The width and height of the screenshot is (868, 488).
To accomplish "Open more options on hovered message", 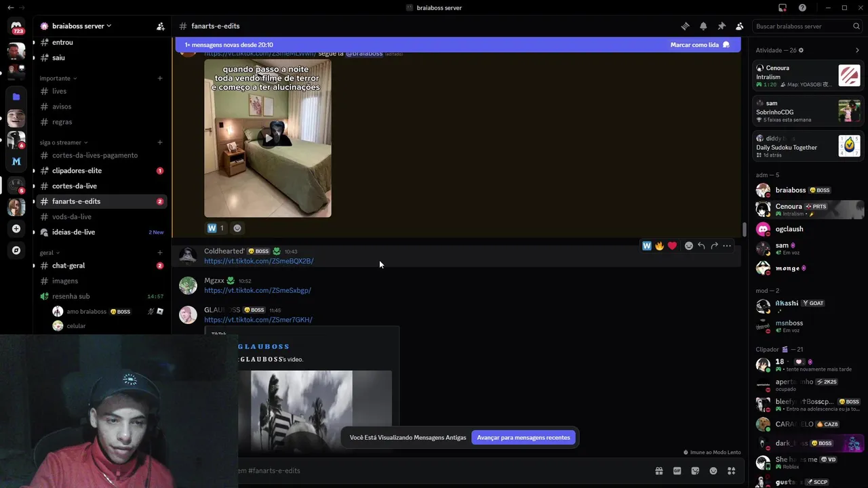I will tap(727, 245).
